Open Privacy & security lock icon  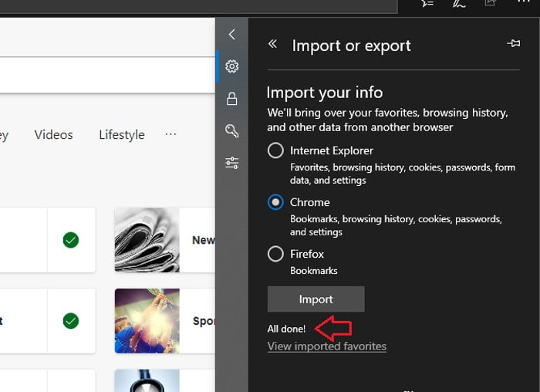tap(231, 99)
